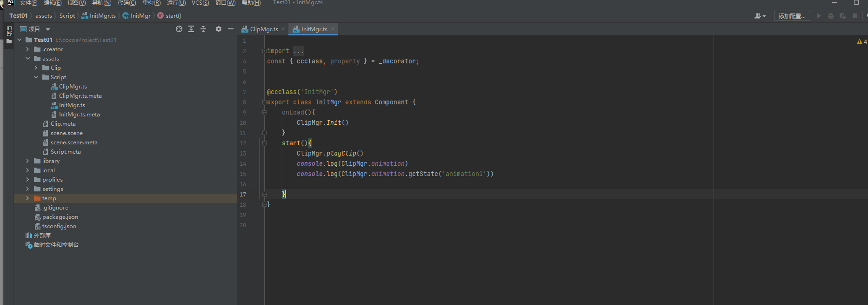This screenshot has width=868, height=305.
Task: Expand the Clip folder chevron
Action: 36,68
